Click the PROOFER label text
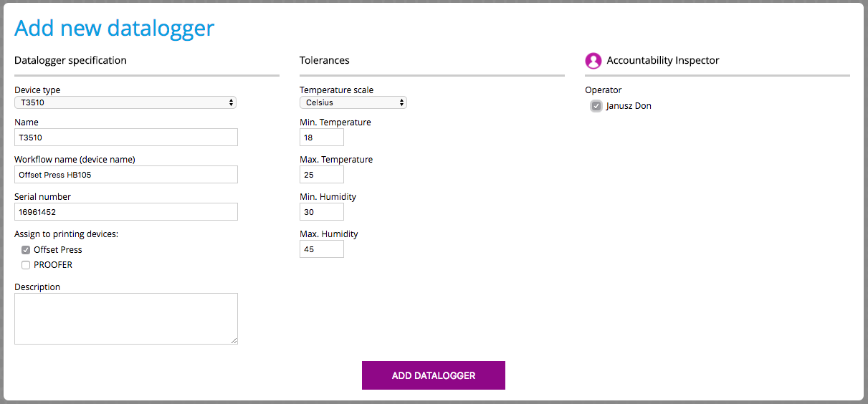Screen dimensions: 868x404 (x=53, y=265)
